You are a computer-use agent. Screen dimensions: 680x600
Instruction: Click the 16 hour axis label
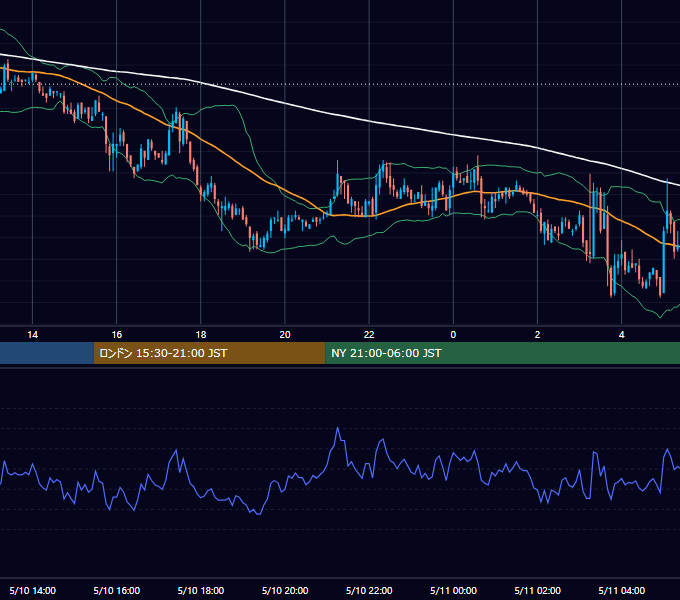tap(117, 335)
